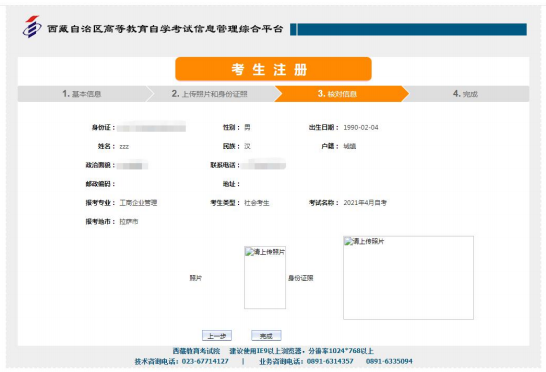Click the 地址 label
This screenshot has height=372, width=546.
[231, 184]
